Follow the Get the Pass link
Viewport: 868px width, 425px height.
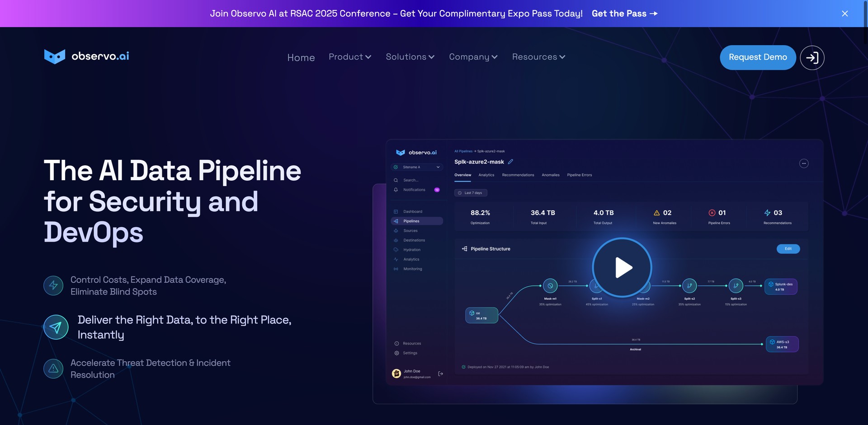tap(625, 14)
